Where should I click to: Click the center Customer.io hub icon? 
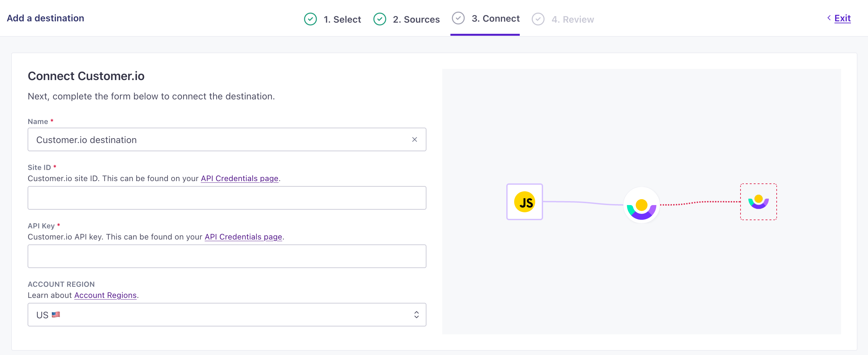641,205
